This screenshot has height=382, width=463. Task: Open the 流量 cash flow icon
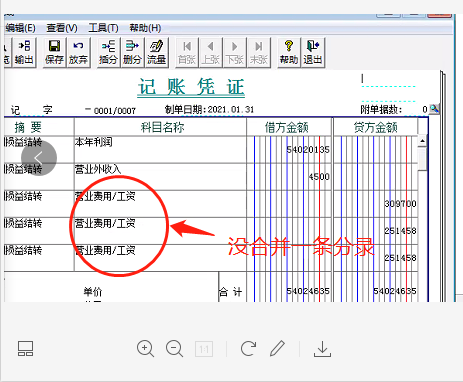(156, 53)
